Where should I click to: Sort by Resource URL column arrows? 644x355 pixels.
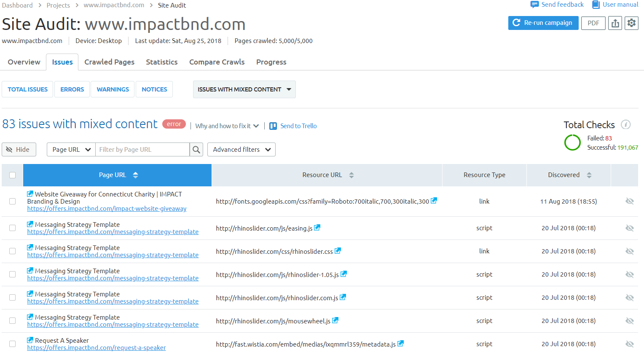coord(352,175)
